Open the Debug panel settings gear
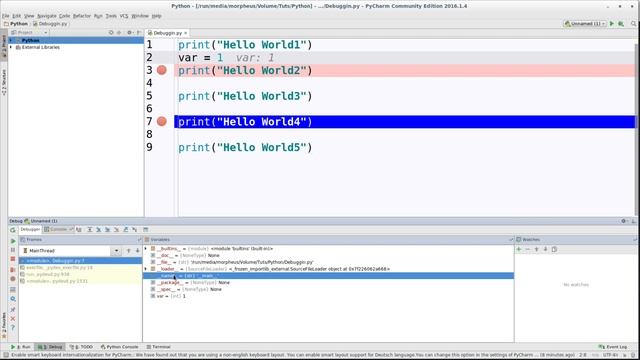The image size is (640, 360). [624, 221]
